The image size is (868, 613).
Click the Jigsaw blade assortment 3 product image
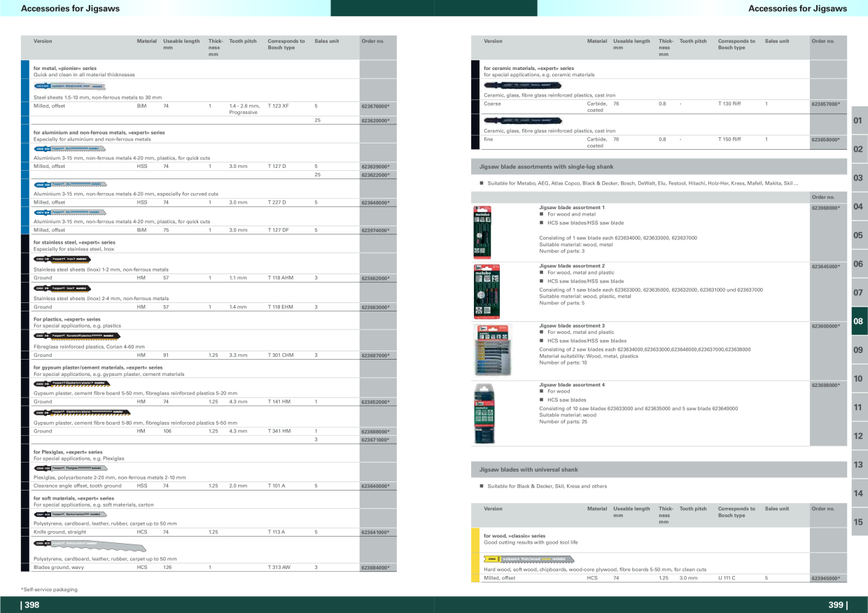493,350
